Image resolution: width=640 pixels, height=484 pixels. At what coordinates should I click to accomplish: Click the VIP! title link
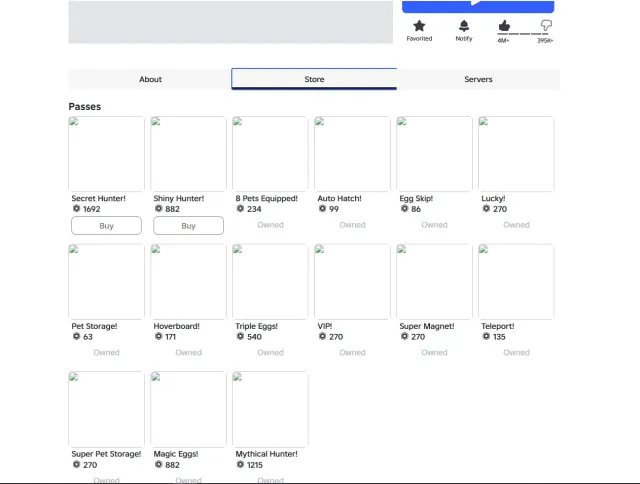tap(325, 326)
